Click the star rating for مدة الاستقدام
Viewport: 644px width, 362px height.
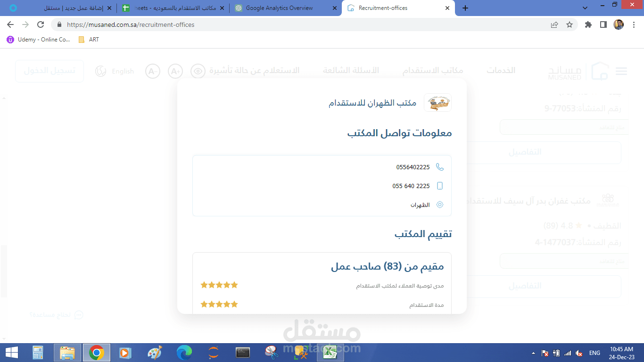(219, 304)
